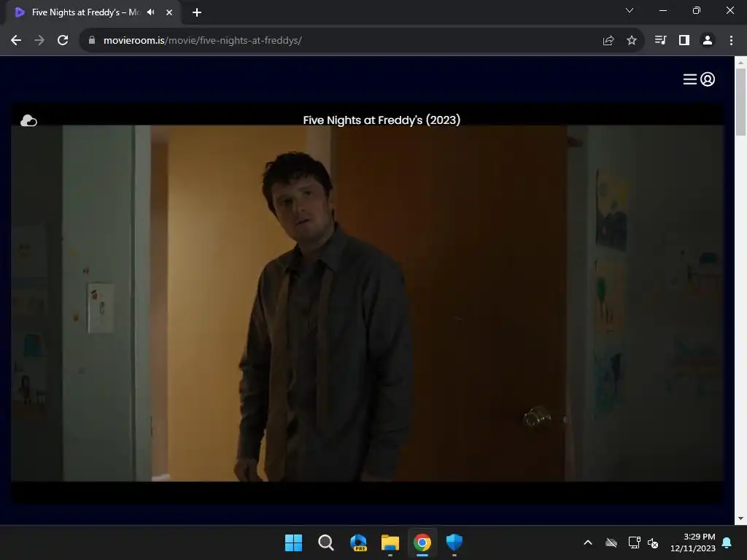Open the site hamburger menu
The width and height of the screenshot is (747, 560).
coord(690,79)
